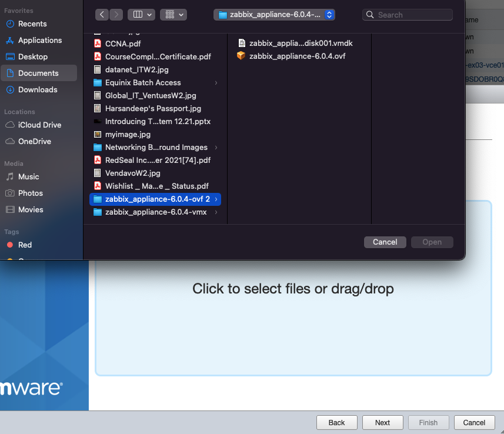Screen dimensions: 504x434
Task: Click the OVF package icon
Action: tap(241, 56)
